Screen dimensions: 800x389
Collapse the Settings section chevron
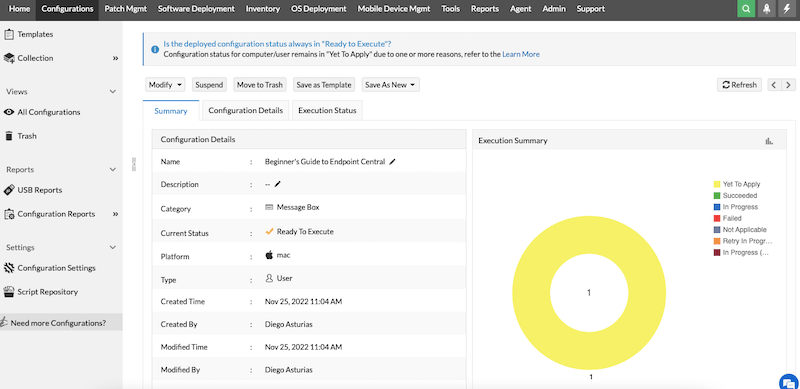click(x=113, y=247)
